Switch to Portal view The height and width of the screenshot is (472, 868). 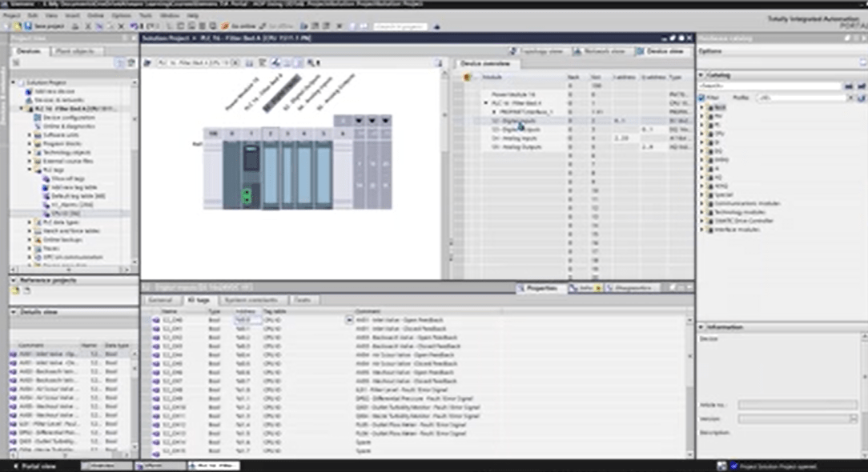35,465
